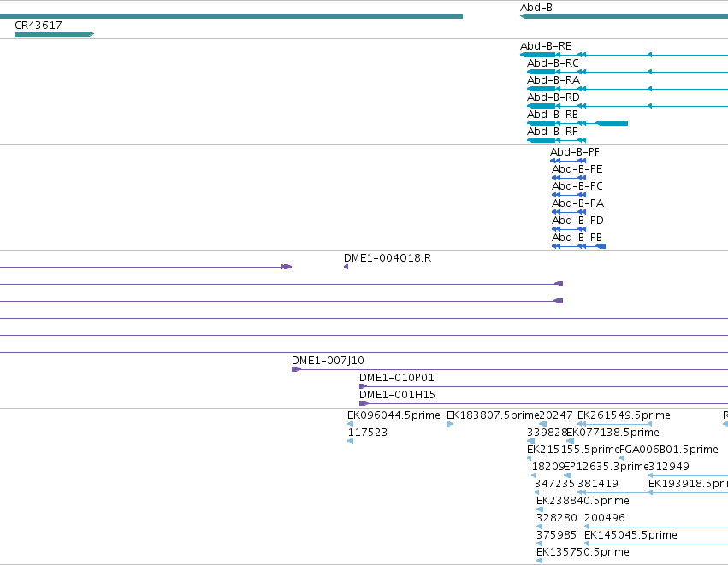Select the CR43617 teal gene bar
Screen dimensions: 728x565
54,34
